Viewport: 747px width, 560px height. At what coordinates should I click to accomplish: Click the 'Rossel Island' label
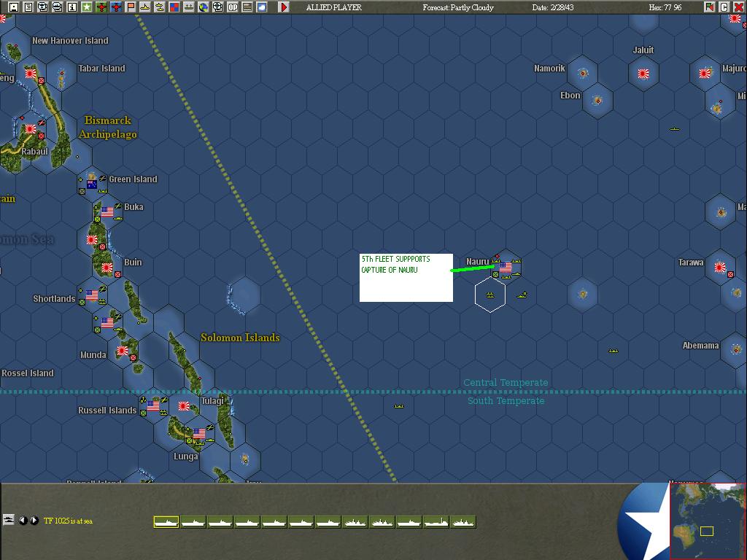click(x=28, y=373)
